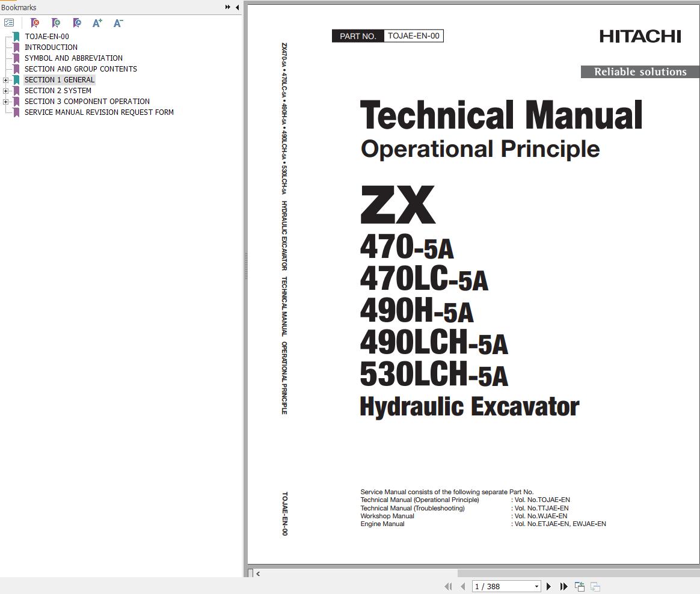Open the page number dropdown arrow
Image resolution: width=700 pixels, height=594 pixels.
click(536, 586)
